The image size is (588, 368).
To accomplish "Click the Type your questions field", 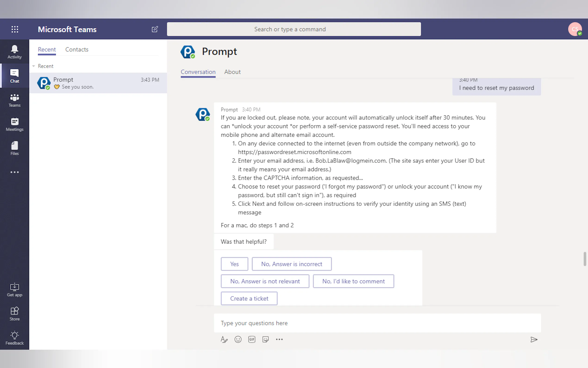I will [x=377, y=323].
